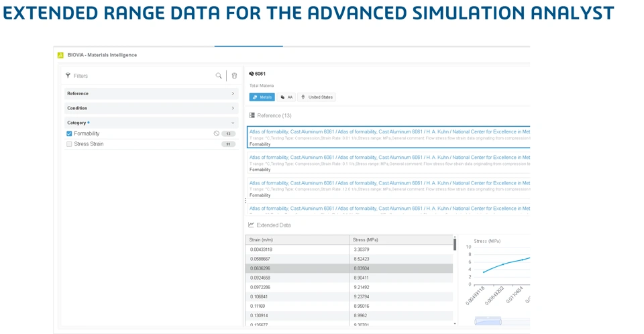Screen dimensions: 644x334
Task: Click the BIOVIA app logo icon
Action: [x=60, y=55]
